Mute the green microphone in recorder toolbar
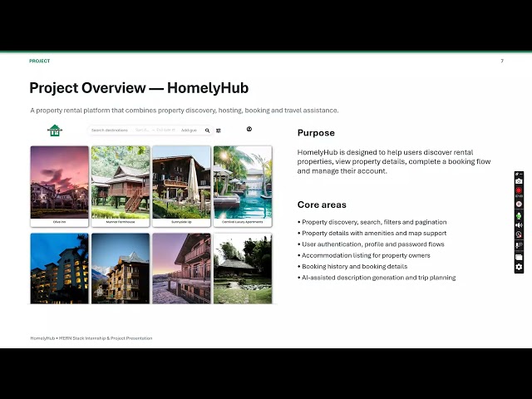This screenshot has width=532, height=399. (x=519, y=216)
